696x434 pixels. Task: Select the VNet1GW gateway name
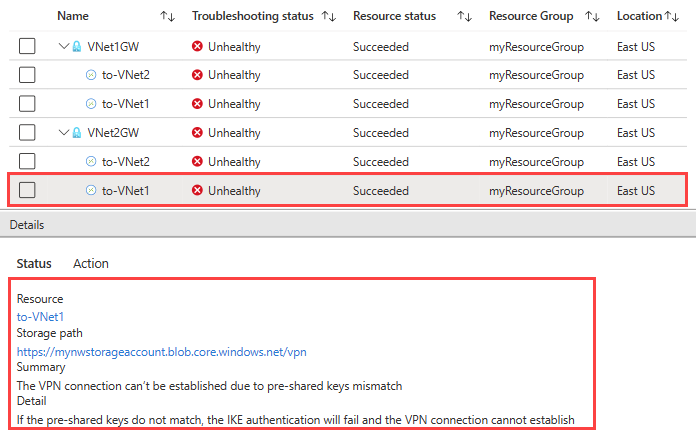tap(113, 47)
